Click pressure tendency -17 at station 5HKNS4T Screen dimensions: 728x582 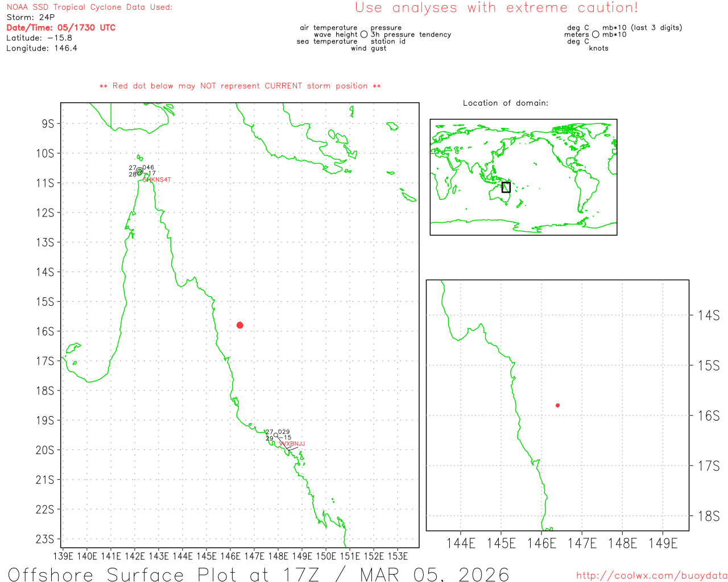coord(150,173)
